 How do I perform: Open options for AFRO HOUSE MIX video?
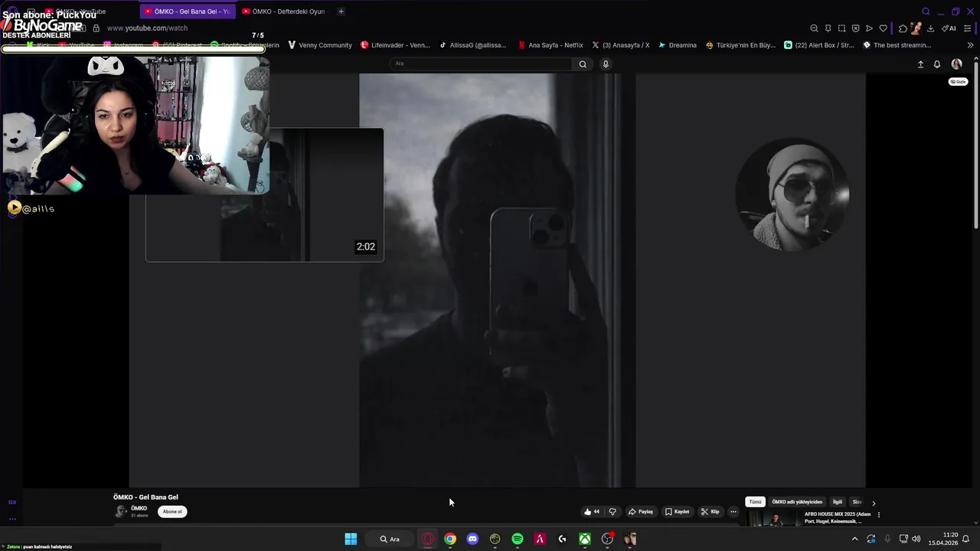(x=878, y=515)
